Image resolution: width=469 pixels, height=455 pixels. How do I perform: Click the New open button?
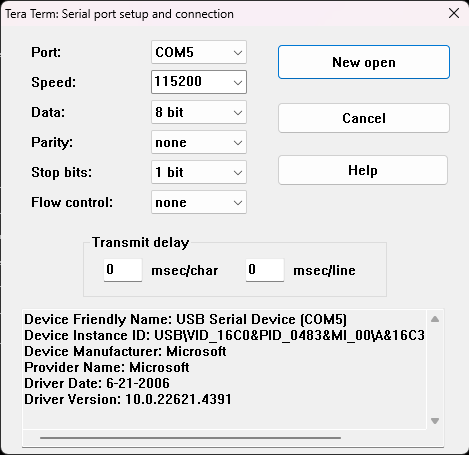tap(364, 62)
